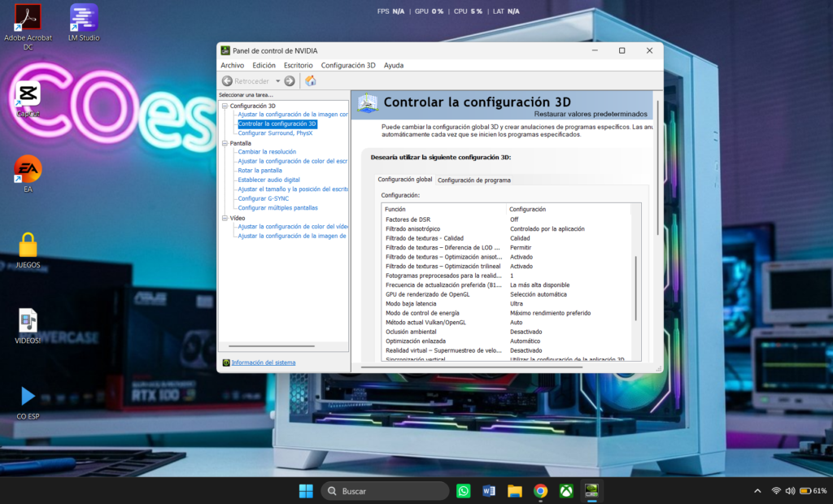Click Restaurar valores predeterminados link
Viewport: 833px width, 504px height.
click(591, 114)
